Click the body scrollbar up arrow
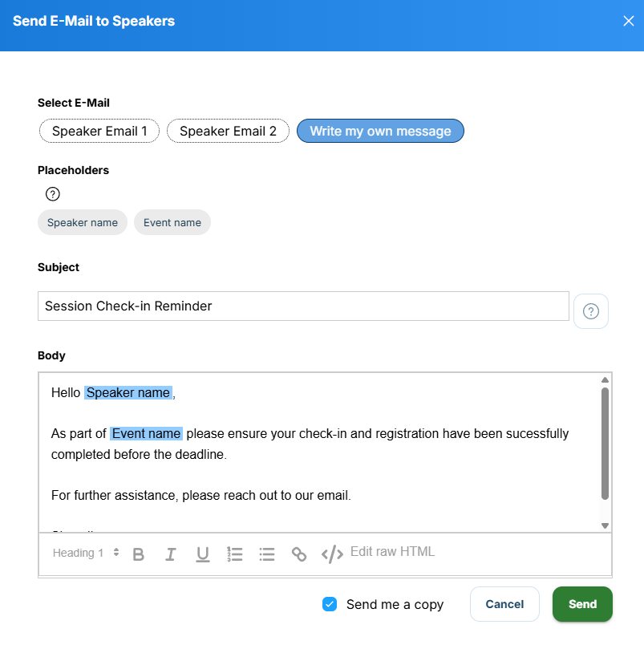This screenshot has width=644, height=649. (605, 379)
